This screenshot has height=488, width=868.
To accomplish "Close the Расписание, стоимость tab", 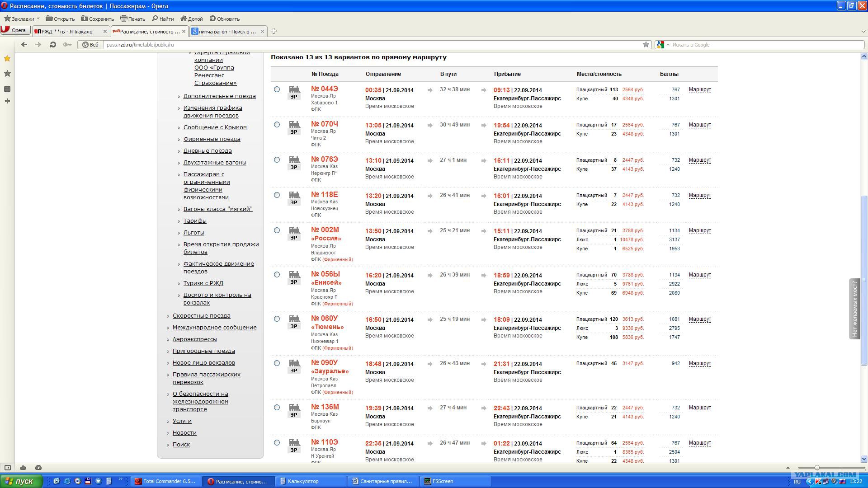I will coord(184,31).
